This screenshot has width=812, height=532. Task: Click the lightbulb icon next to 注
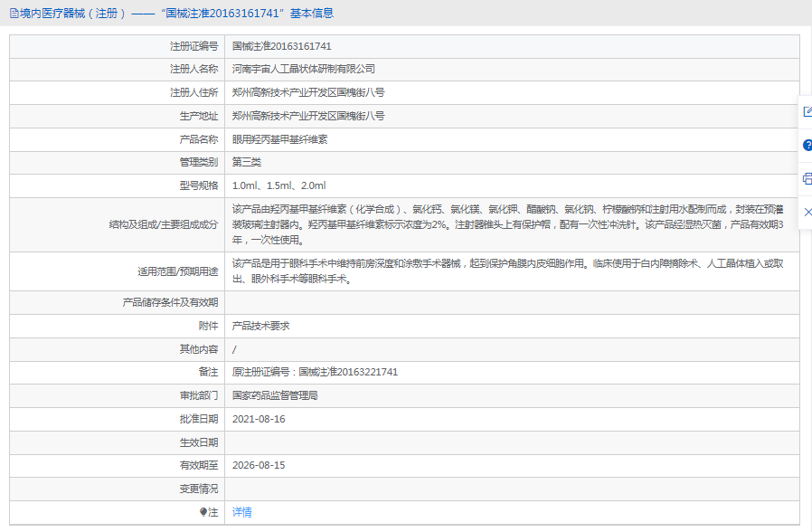click(x=203, y=512)
